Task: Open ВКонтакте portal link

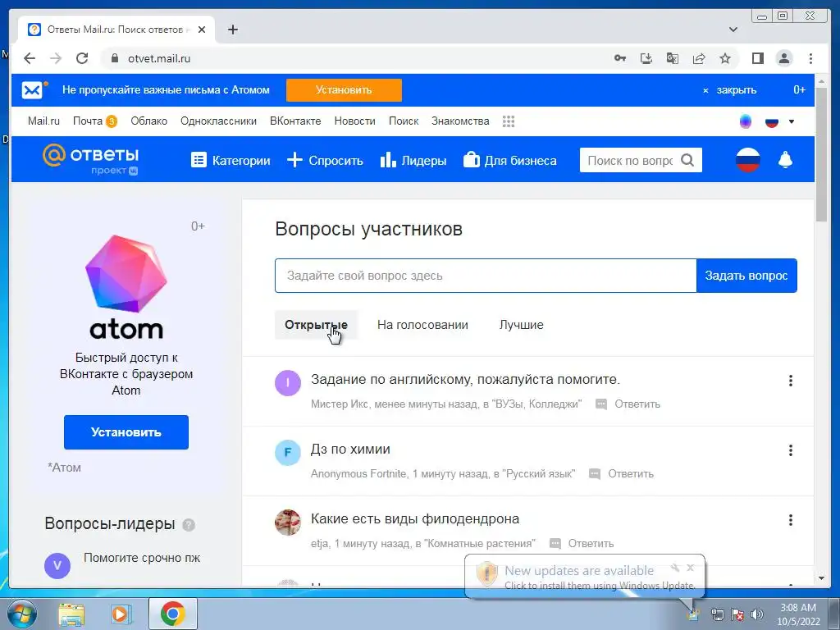Action: [x=295, y=121]
